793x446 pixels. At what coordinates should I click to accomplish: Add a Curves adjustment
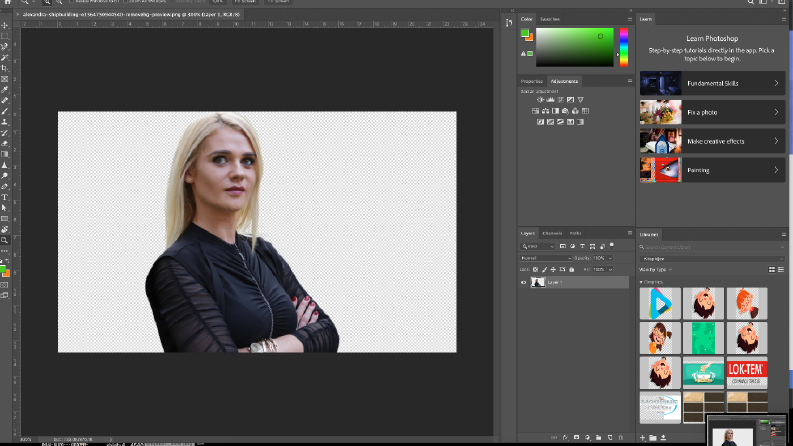pos(560,100)
